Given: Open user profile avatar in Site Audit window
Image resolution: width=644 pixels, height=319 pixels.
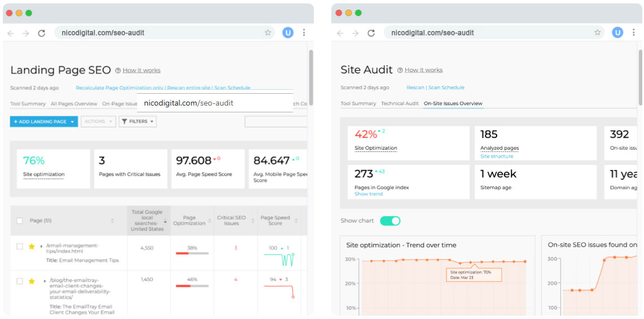Looking at the screenshot, I should click(617, 33).
